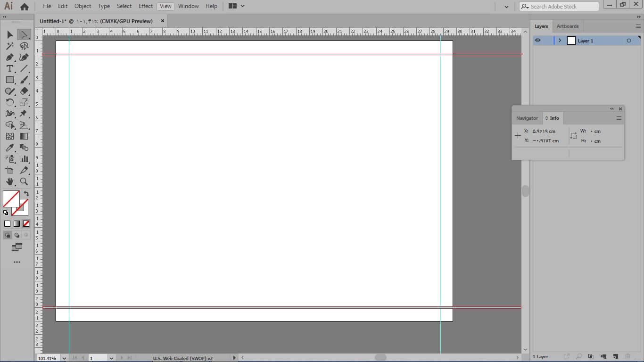Select the Rectangle tool
This screenshot has height=362, width=644.
[x=9, y=80]
